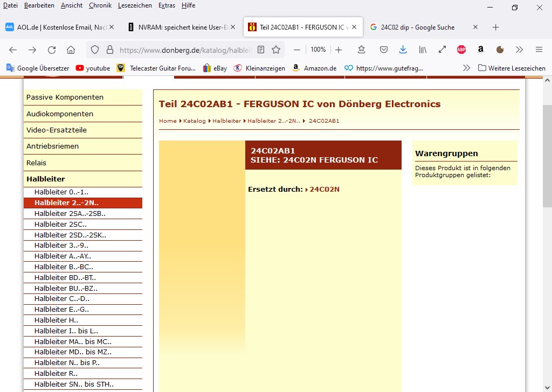Collapse the Halbleiter category
Viewport: 552px width, 392px height.
coord(82,179)
